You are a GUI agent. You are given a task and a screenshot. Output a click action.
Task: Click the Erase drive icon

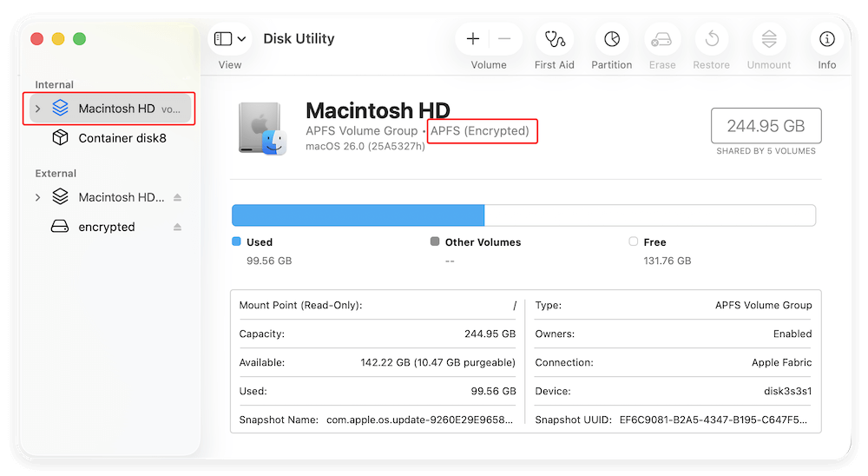(661, 39)
